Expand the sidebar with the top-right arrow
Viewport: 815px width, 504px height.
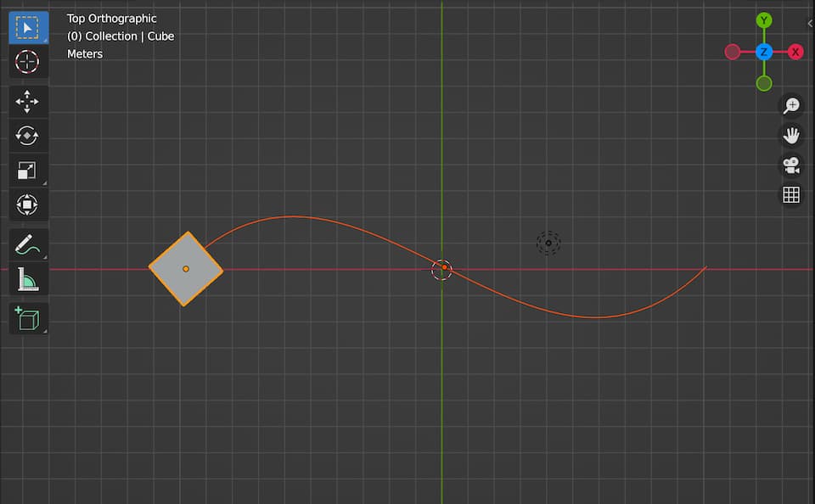pos(809,24)
